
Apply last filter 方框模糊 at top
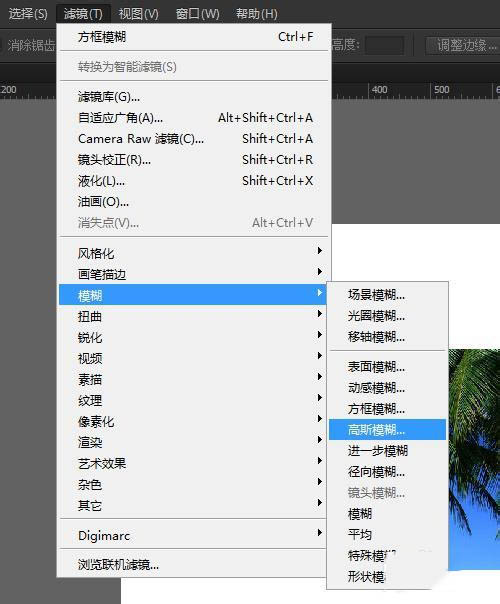pos(194,37)
